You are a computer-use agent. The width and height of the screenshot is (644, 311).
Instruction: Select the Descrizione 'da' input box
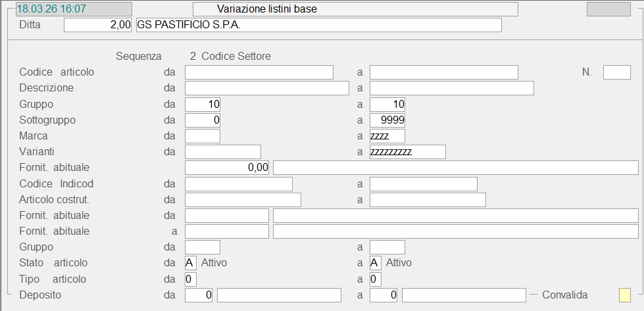pyautogui.click(x=266, y=88)
